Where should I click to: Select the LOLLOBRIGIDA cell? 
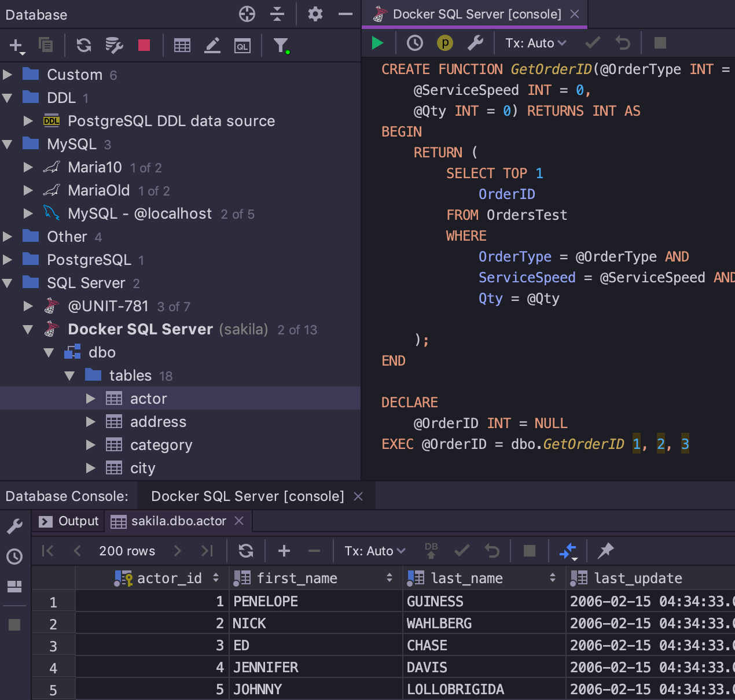pos(484,690)
